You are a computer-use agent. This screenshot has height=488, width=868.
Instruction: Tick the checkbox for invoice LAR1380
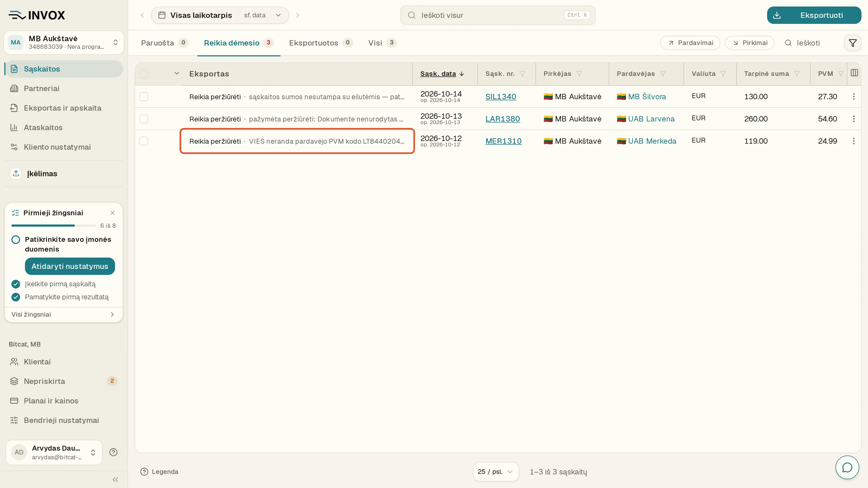coord(144,119)
